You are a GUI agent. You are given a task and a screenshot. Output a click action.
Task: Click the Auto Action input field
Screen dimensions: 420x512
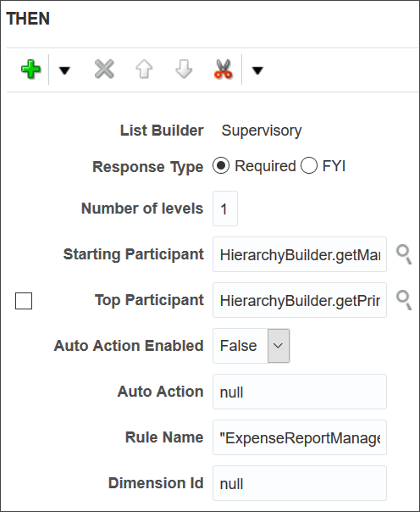click(x=300, y=392)
